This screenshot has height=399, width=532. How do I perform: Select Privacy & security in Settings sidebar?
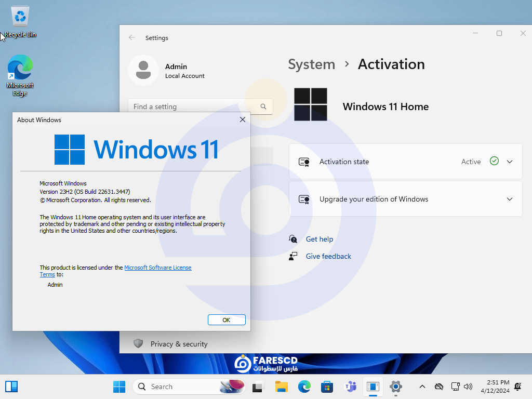click(x=179, y=344)
